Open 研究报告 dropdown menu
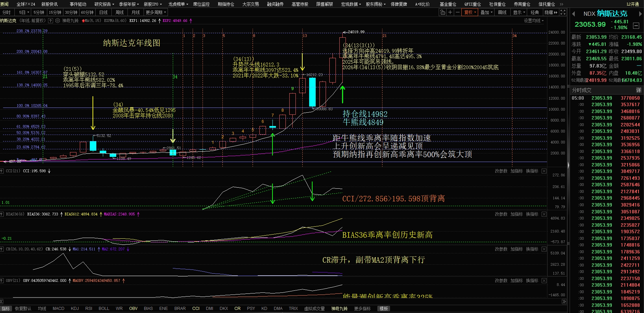 click(104, 4)
